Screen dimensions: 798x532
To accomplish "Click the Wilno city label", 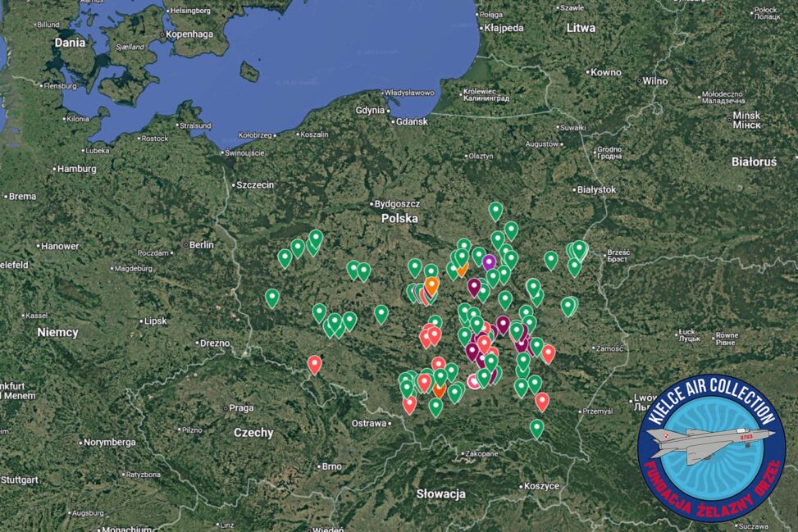I will (654, 81).
